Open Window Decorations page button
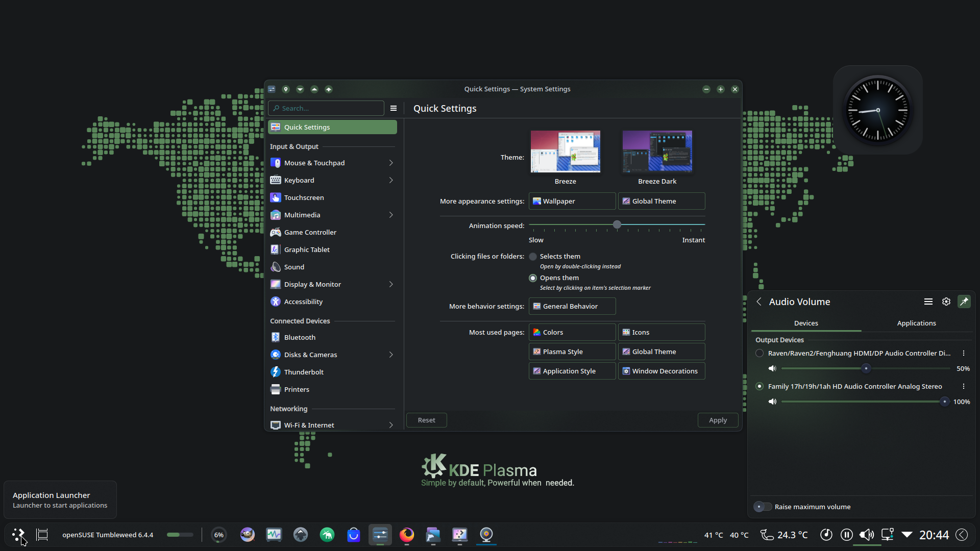Screen dimensions: 980x551 (x=661, y=371)
